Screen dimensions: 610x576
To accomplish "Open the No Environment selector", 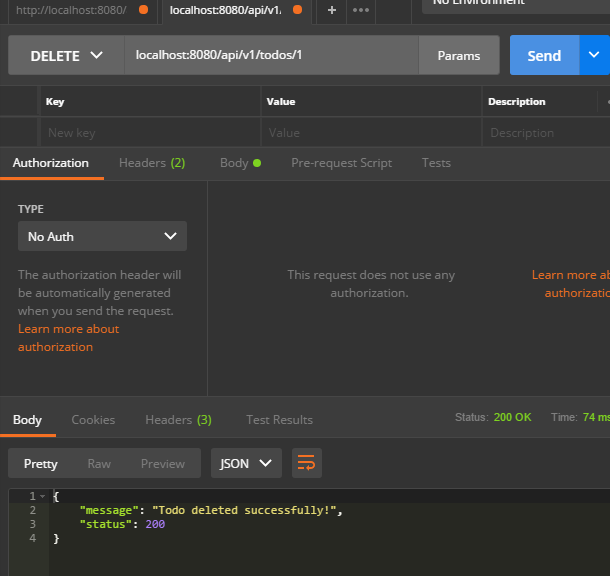I will tap(516, 5).
